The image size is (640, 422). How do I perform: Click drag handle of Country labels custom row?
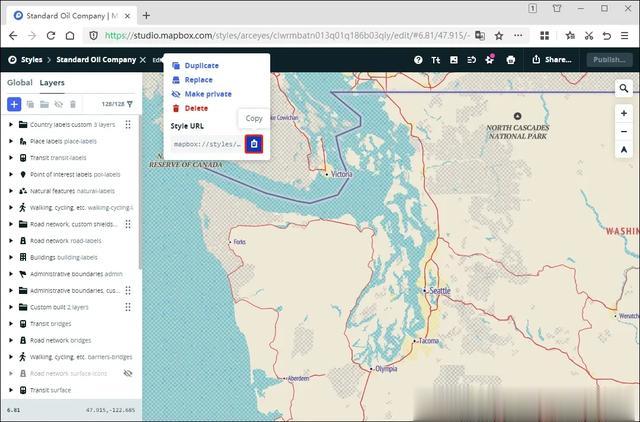coord(128,124)
